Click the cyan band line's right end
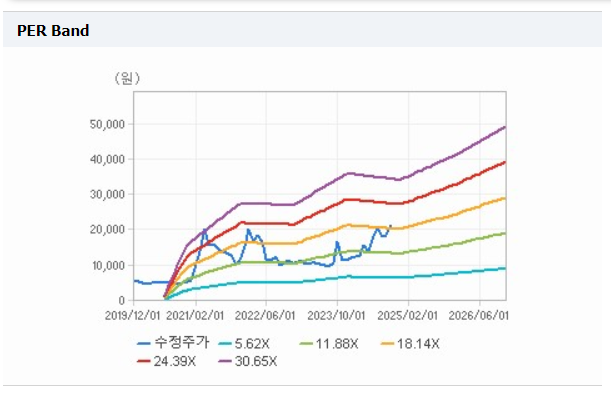611x393 pixels. [505, 268]
